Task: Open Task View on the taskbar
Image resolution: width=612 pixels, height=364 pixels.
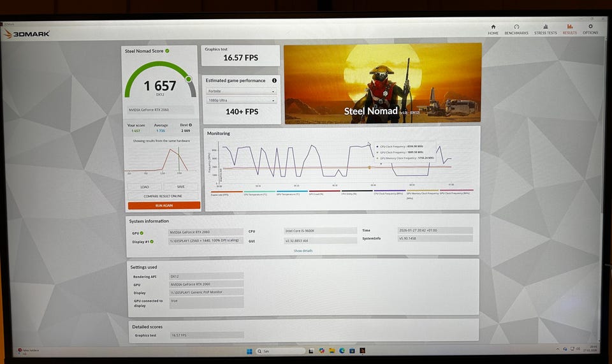Action: tap(311, 351)
